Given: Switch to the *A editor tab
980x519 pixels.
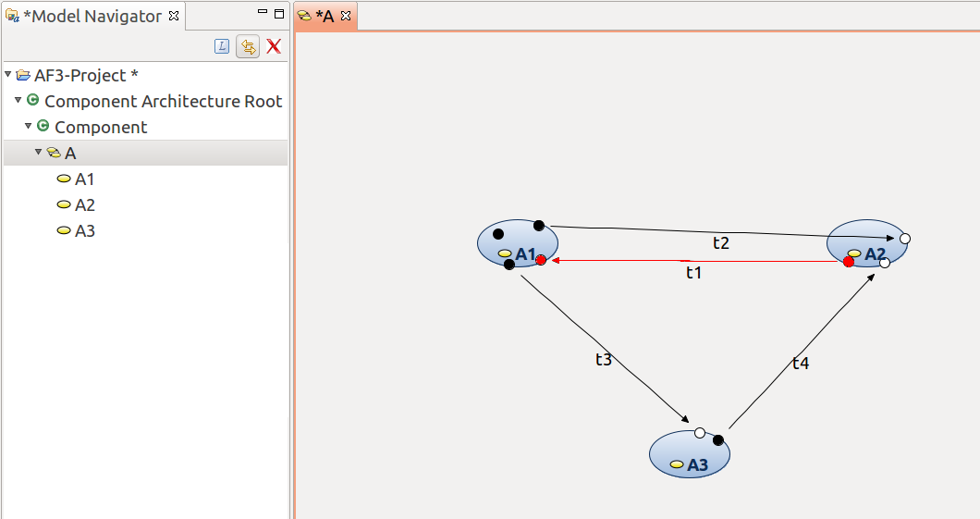Looking at the screenshot, I should (x=325, y=17).
